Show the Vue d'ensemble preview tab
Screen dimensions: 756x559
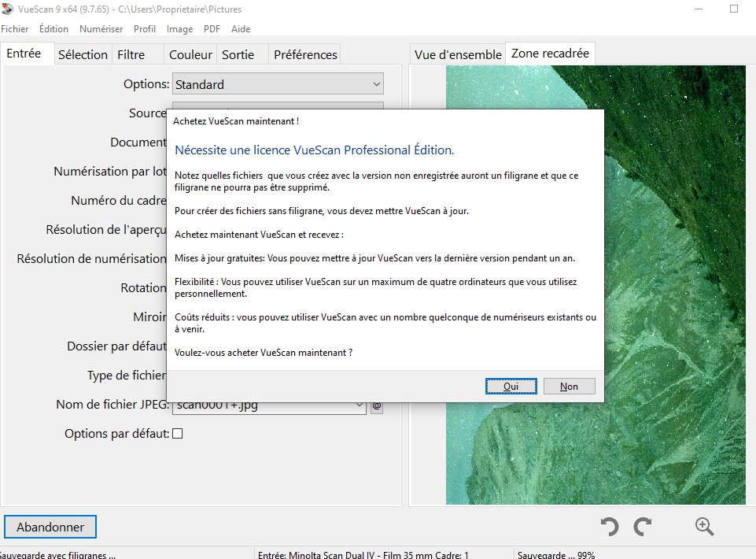coord(458,54)
